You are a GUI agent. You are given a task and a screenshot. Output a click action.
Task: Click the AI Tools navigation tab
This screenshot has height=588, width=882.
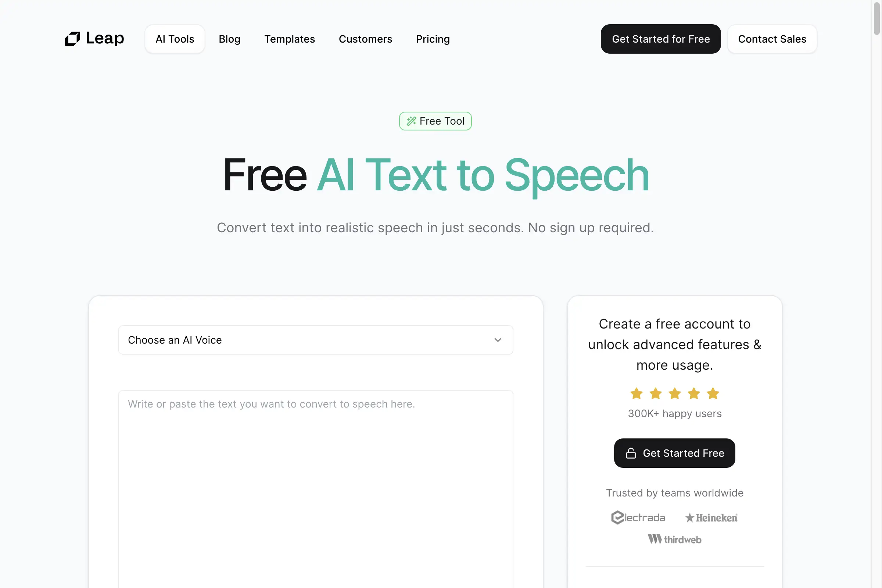click(175, 39)
